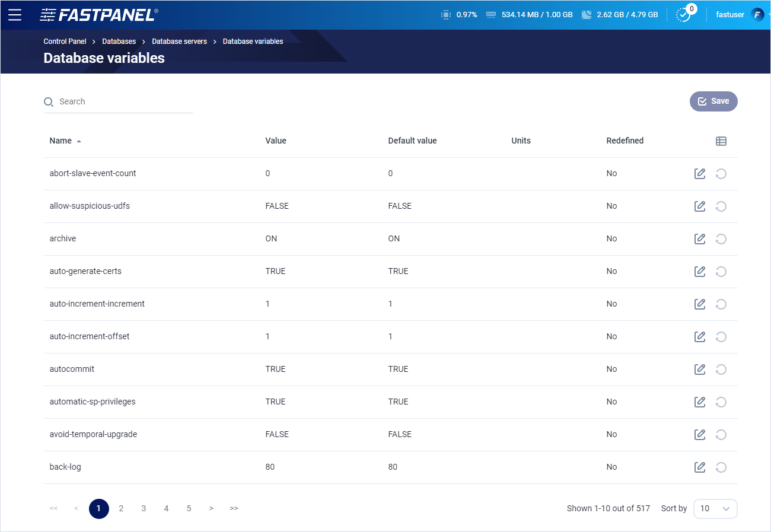Image resolution: width=771 pixels, height=532 pixels.
Task: Reset autocommit to default
Action: pos(721,369)
